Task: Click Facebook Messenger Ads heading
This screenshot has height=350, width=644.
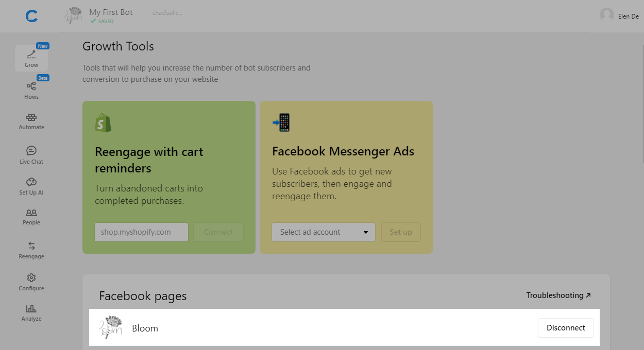Action: (x=343, y=151)
